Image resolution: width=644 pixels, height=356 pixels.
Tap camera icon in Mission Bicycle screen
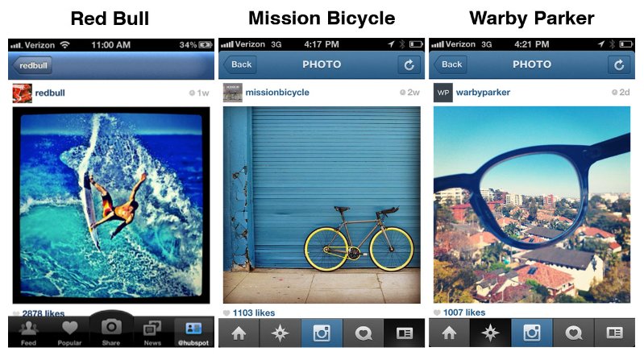click(322, 333)
